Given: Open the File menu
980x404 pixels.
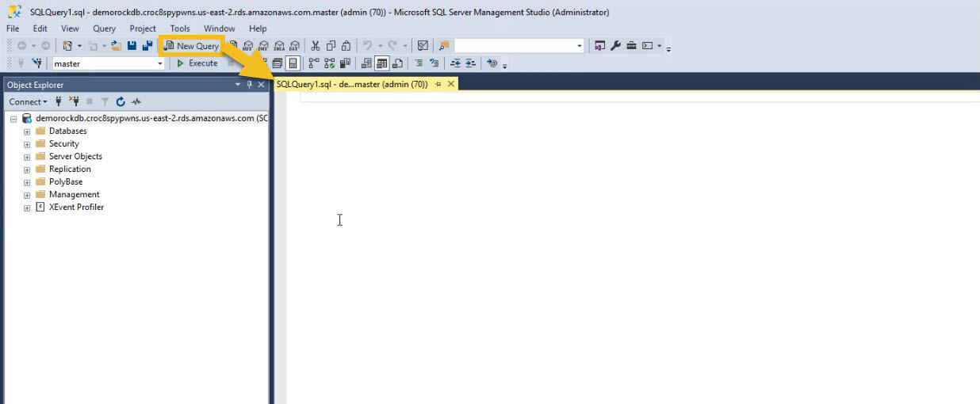Looking at the screenshot, I should 13,29.
